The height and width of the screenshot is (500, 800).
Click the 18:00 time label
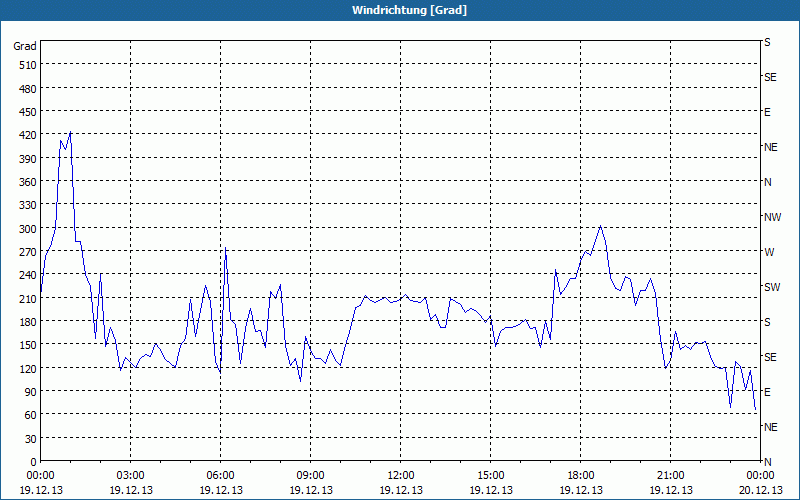click(581, 476)
